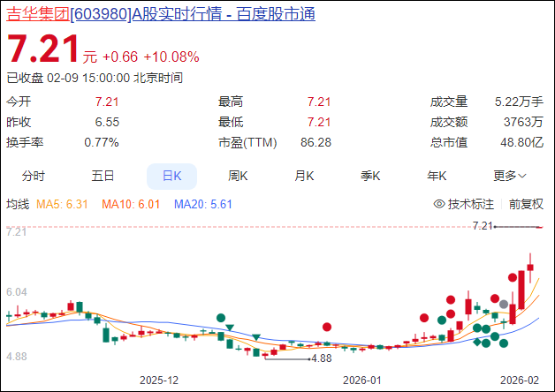Open the 前复权 adjustment option
Screen dimensions: 555x392
coord(526,204)
